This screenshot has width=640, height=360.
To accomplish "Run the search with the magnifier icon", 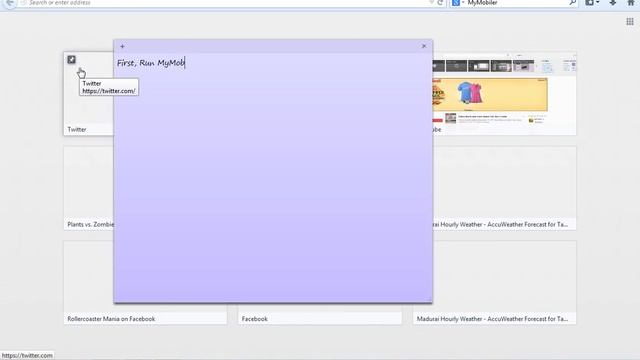I will [x=573, y=3].
